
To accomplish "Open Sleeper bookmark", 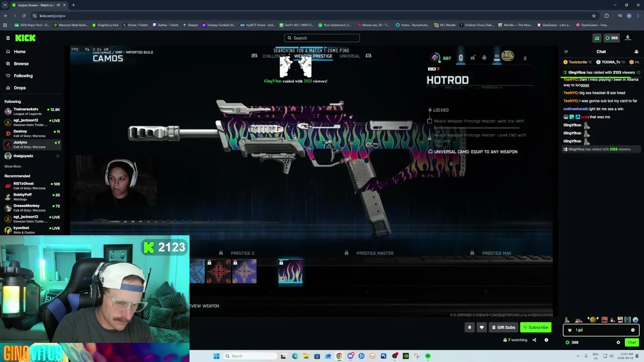I will pos(190,25).
